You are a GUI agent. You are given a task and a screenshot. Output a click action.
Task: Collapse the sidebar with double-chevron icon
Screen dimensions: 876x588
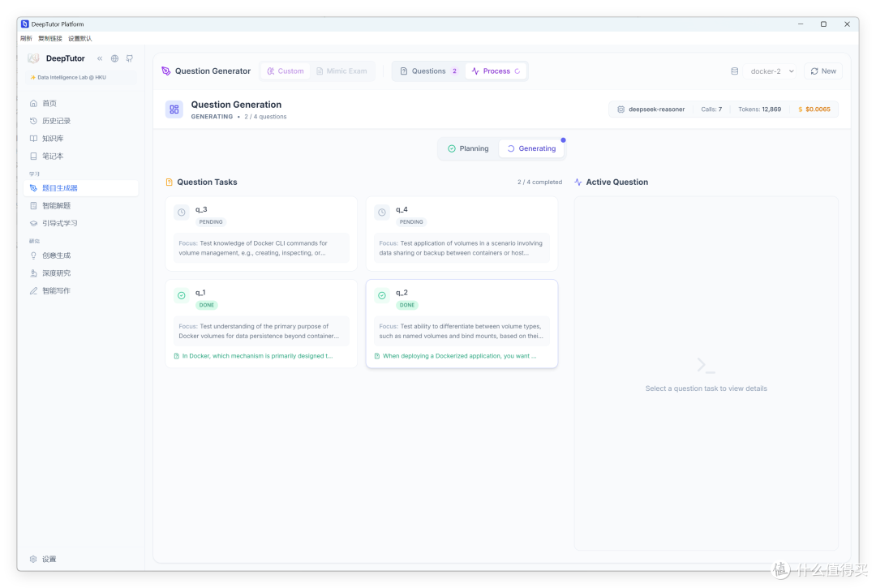pyautogui.click(x=100, y=58)
